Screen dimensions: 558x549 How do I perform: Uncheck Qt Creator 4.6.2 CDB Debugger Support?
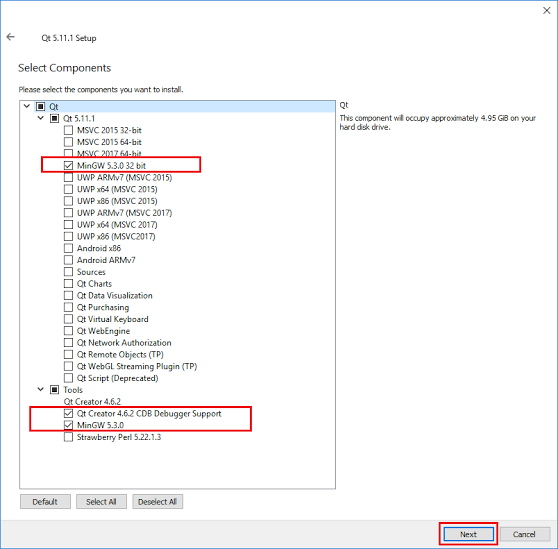(x=68, y=413)
